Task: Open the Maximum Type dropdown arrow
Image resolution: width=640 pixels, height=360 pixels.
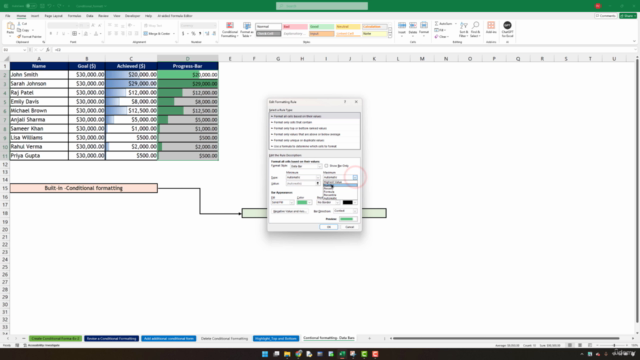Action: tap(355, 178)
